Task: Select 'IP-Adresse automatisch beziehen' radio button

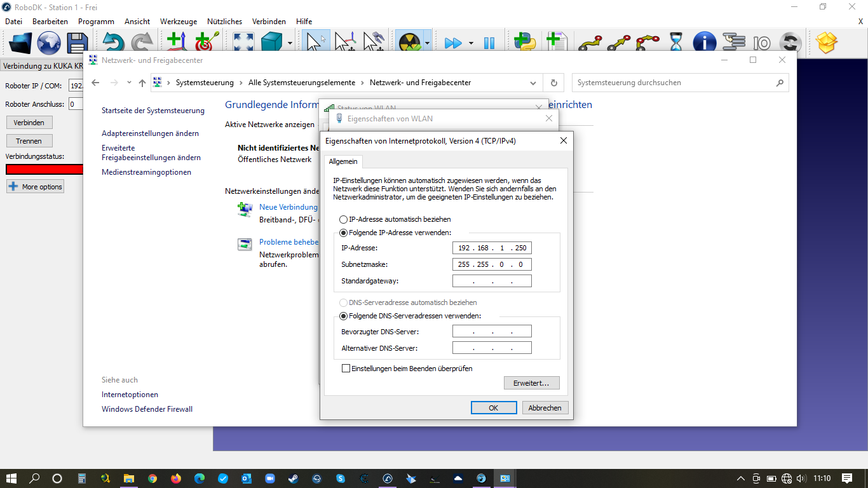Action: coord(344,219)
